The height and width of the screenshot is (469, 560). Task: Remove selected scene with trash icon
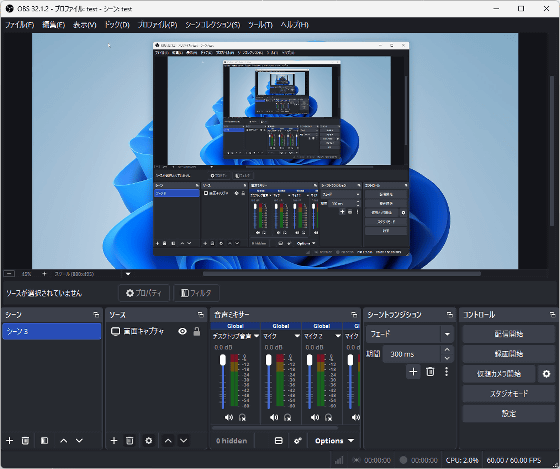point(25,440)
